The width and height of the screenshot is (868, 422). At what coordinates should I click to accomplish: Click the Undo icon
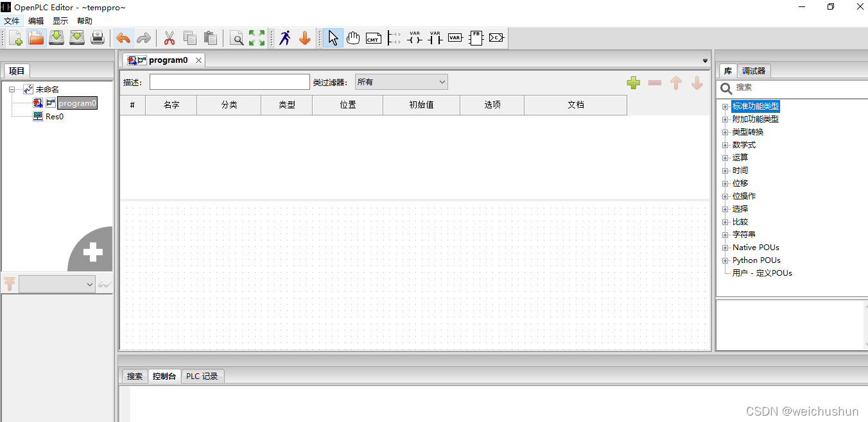[x=123, y=38]
